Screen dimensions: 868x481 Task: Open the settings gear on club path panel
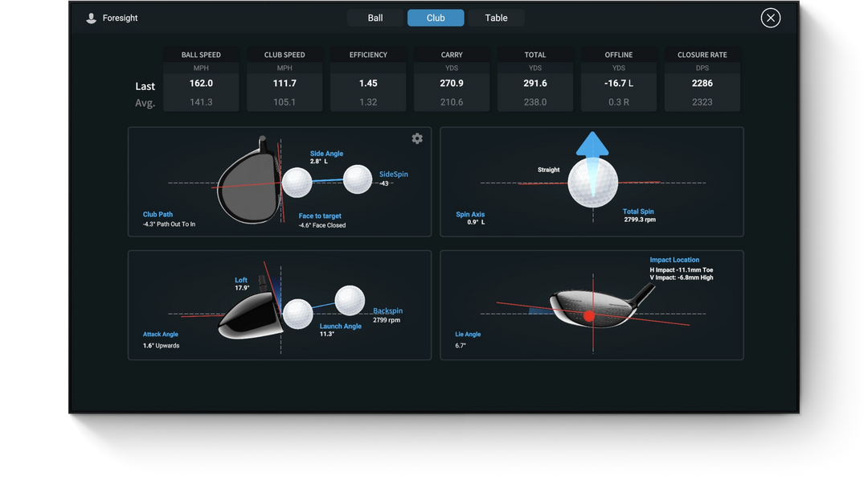click(x=417, y=138)
